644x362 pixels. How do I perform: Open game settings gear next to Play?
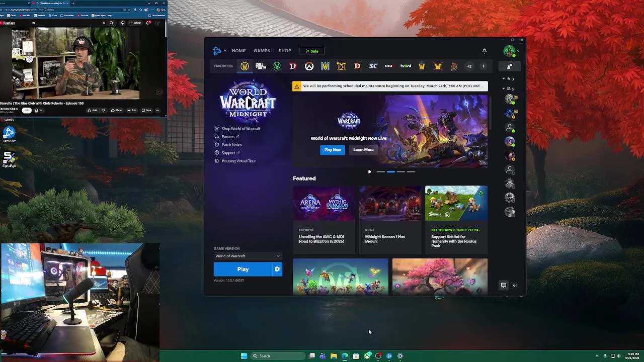click(277, 269)
